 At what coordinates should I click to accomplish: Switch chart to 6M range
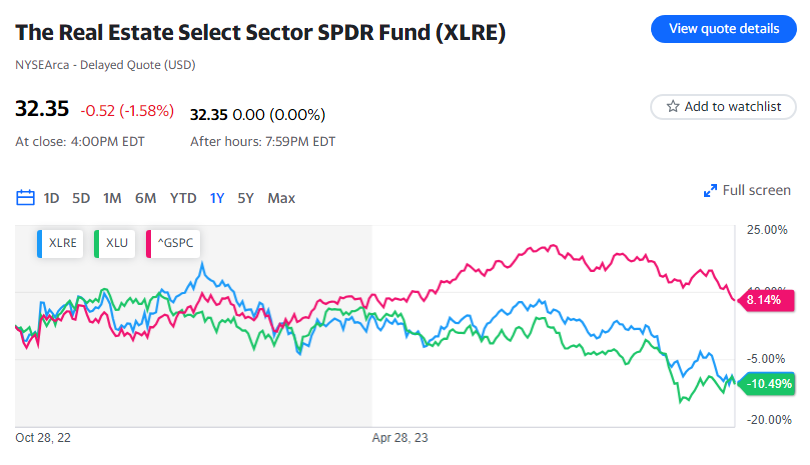click(x=146, y=198)
